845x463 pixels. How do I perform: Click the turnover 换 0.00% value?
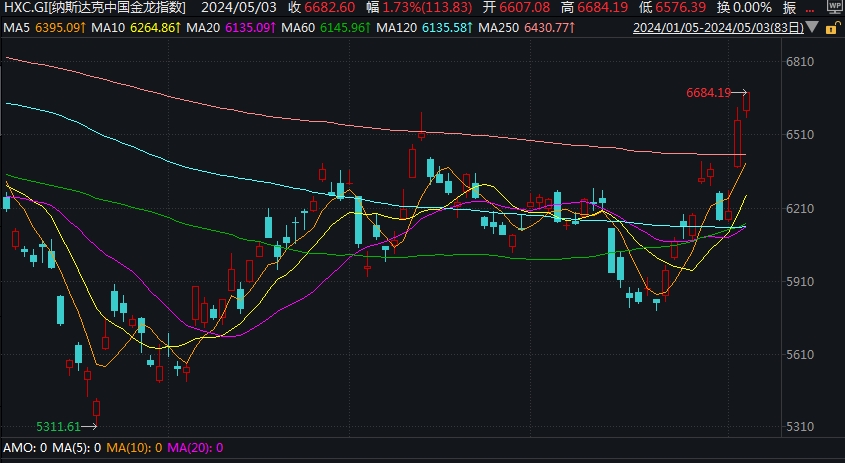tap(744, 8)
